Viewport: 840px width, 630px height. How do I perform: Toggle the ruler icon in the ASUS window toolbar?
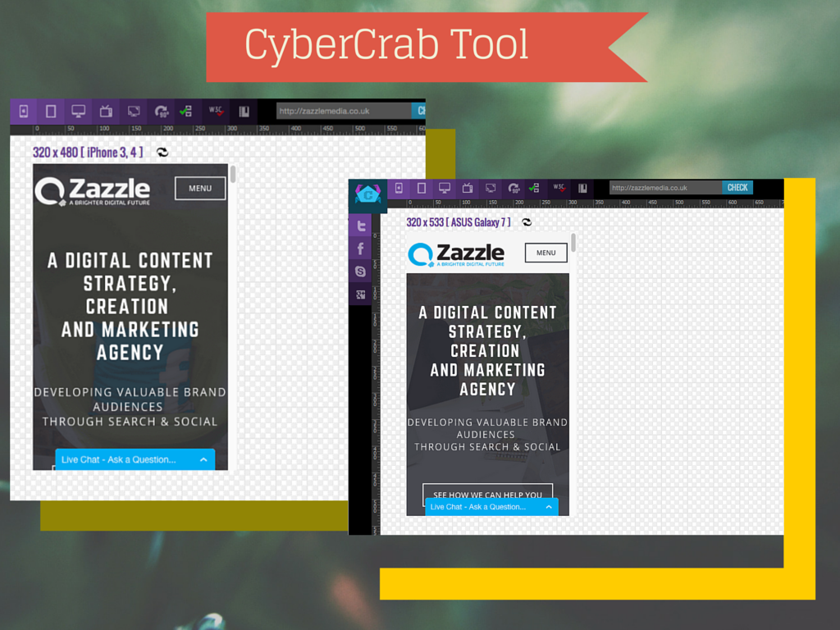[x=583, y=188]
